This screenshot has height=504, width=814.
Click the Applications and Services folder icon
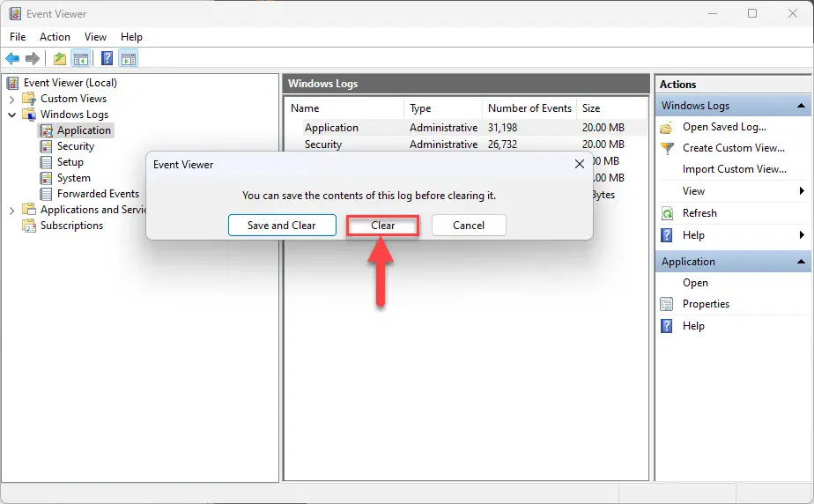pos(28,209)
